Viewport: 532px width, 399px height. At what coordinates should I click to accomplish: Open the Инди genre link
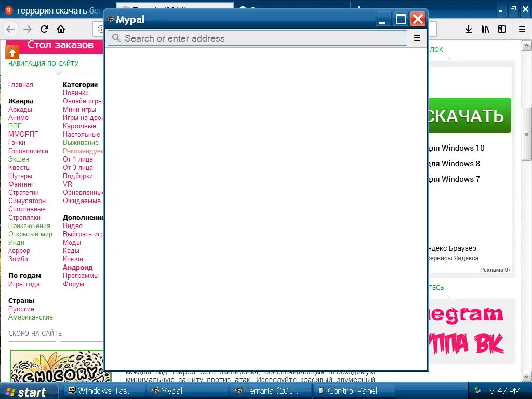pyautogui.click(x=16, y=242)
